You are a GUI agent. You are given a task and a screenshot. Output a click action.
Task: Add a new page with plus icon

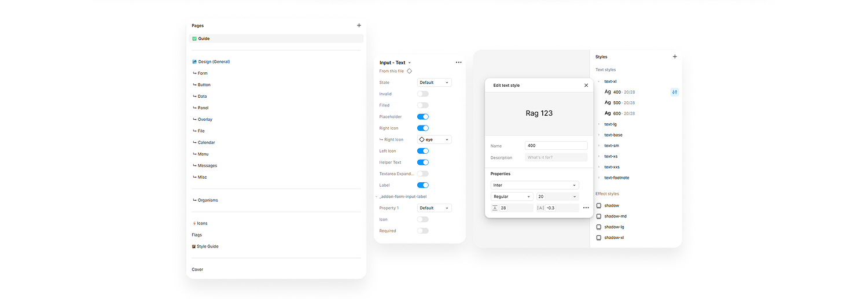pos(359,25)
